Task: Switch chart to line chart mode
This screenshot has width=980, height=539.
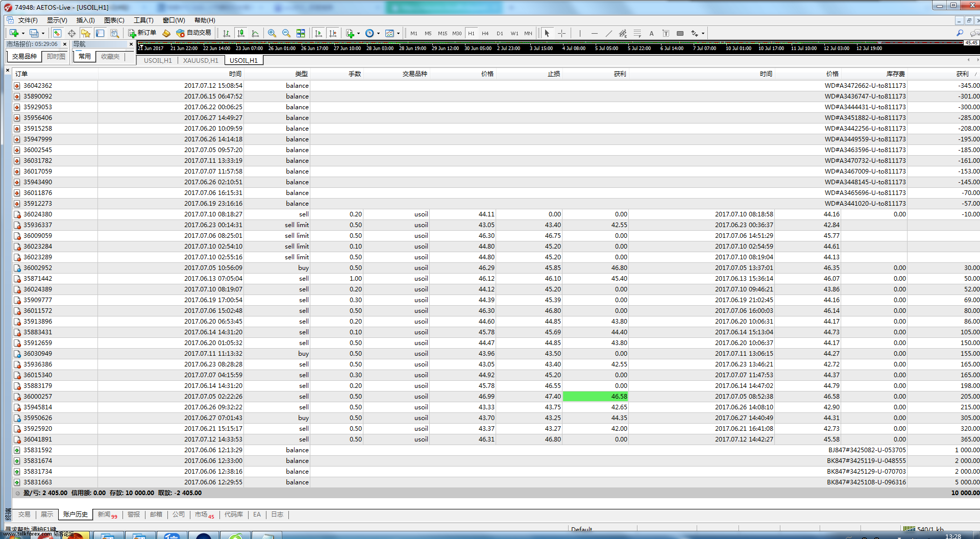Action: click(255, 33)
